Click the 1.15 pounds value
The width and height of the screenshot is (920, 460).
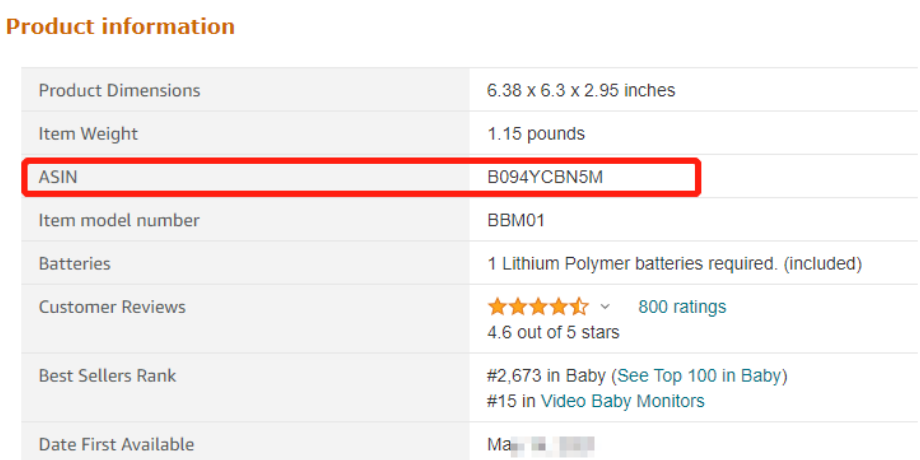tap(536, 134)
